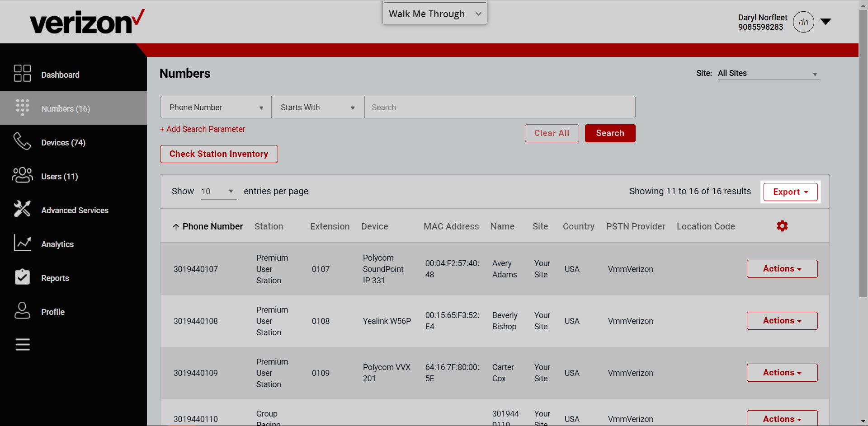Click the Location Code column header
Screen dimensions: 868x426
click(706, 226)
